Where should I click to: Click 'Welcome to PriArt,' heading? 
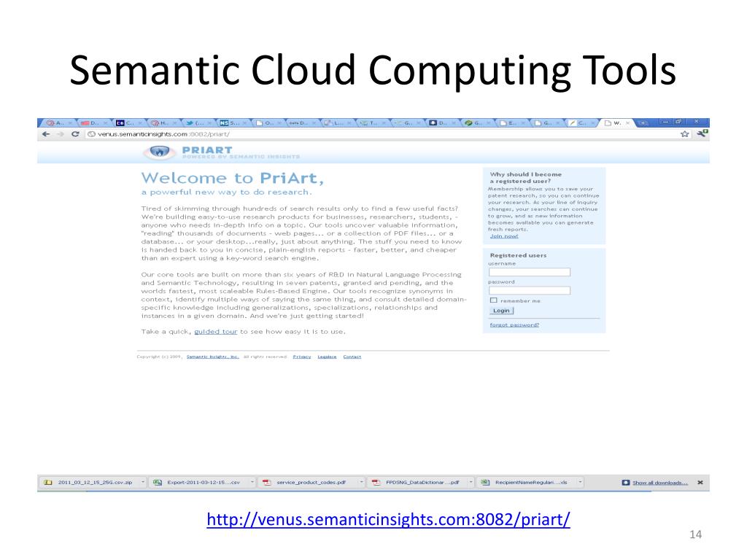[x=233, y=178]
